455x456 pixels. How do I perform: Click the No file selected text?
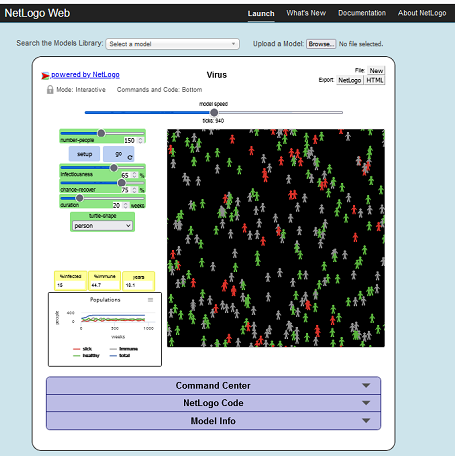(x=361, y=44)
